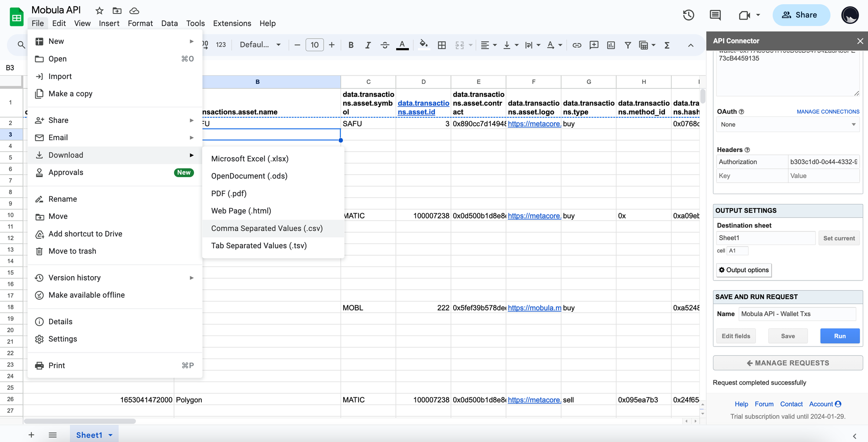Save the API request
The height and width of the screenshot is (442, 868).
coord(788,336)
